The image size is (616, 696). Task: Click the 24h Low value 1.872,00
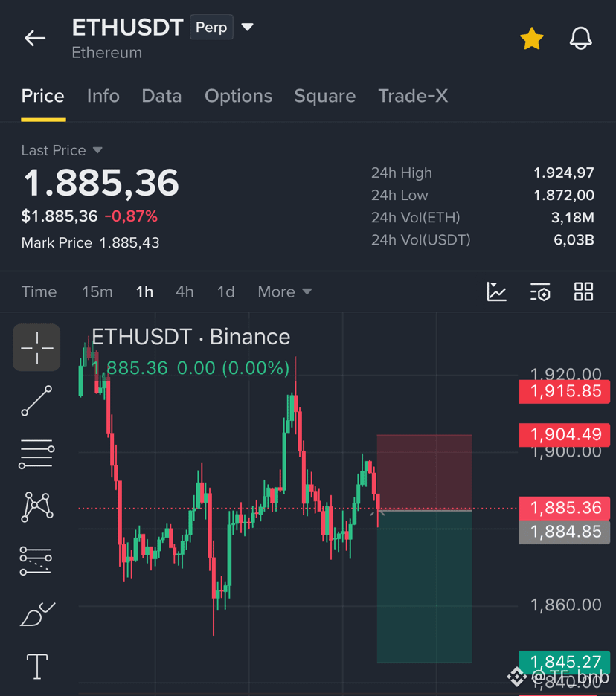tap(564, 196)
